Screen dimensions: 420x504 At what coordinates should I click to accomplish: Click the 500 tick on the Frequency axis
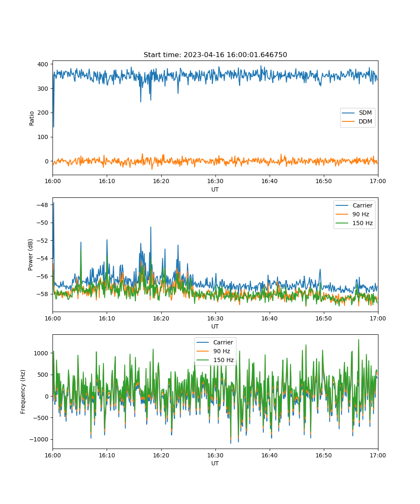tap(44, 375)
